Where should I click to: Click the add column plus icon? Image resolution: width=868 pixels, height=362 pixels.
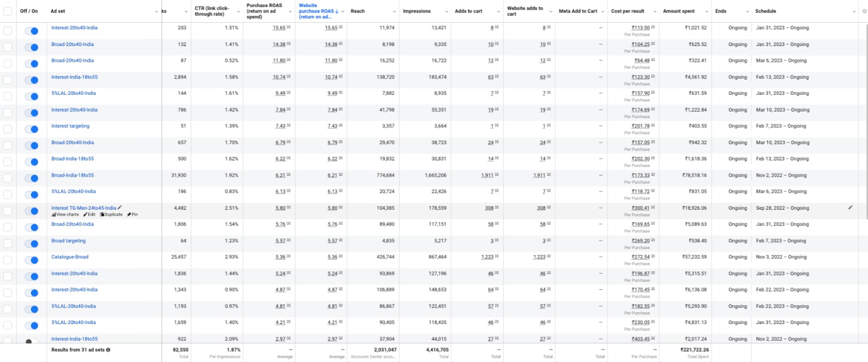[x=864, y=11]
